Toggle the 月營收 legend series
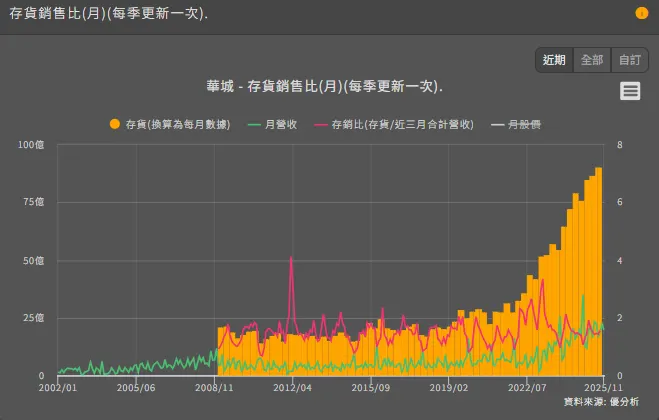The width and height of the screenshot is (659, 420). [273, 124]
